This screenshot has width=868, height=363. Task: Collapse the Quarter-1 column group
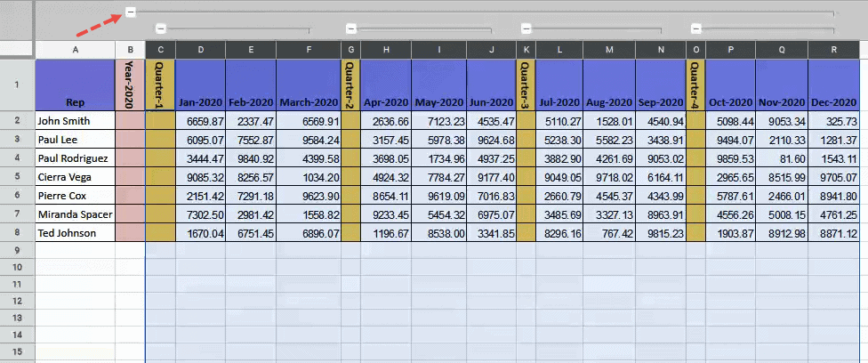coord(160,28)
